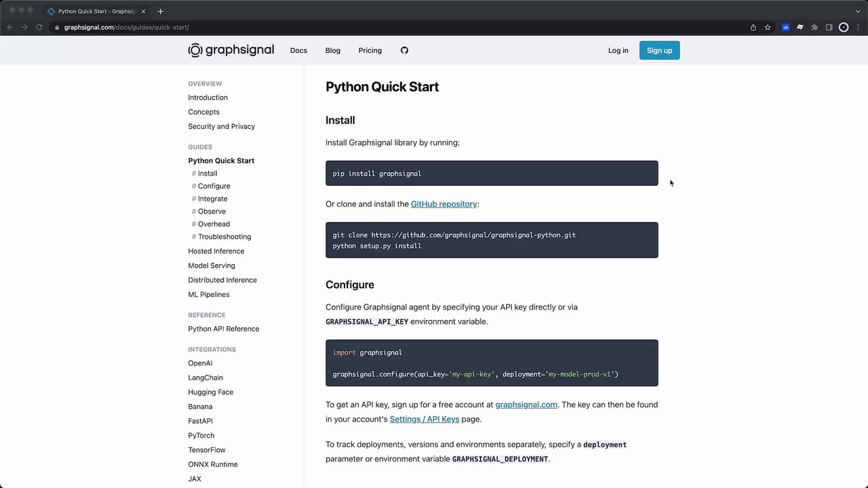The image size is (868, 488).
Task: Click the Sign up button
Action: tap(659, 50)
